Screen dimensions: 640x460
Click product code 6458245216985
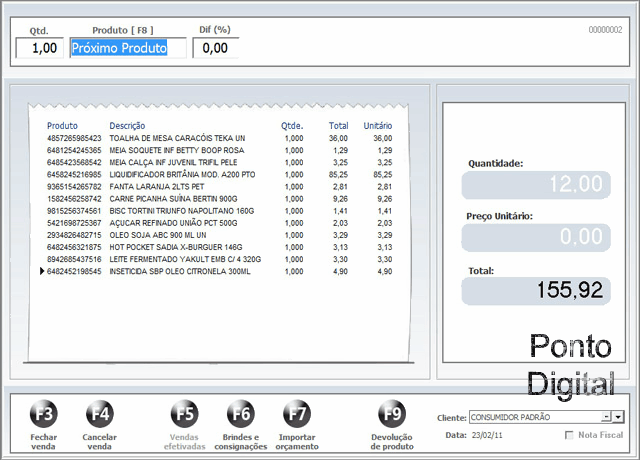click(74, 175)
